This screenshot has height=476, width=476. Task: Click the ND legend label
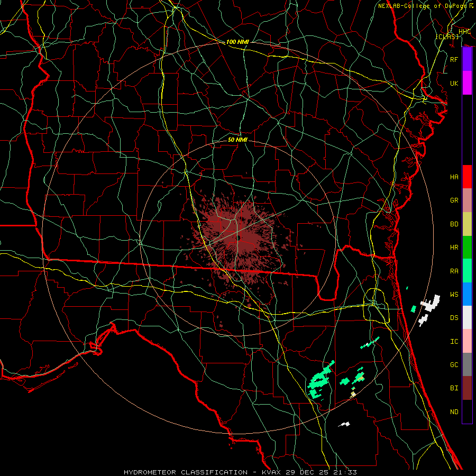click(454, 412)
